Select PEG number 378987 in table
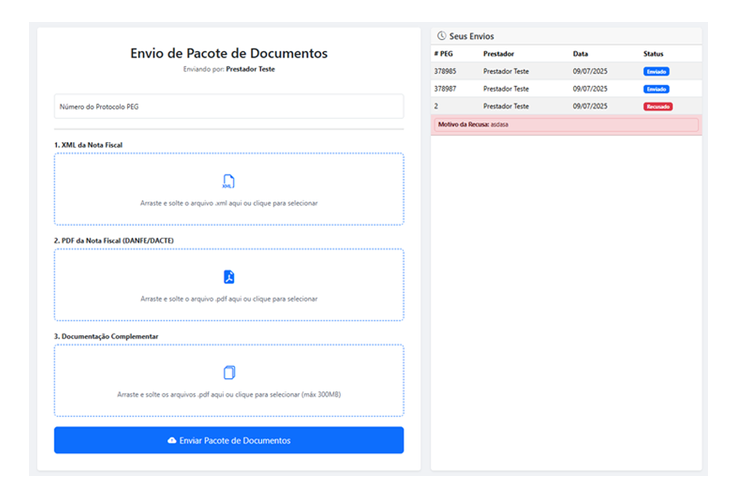Viewport: 735px width, 495px height. [445, 89]
